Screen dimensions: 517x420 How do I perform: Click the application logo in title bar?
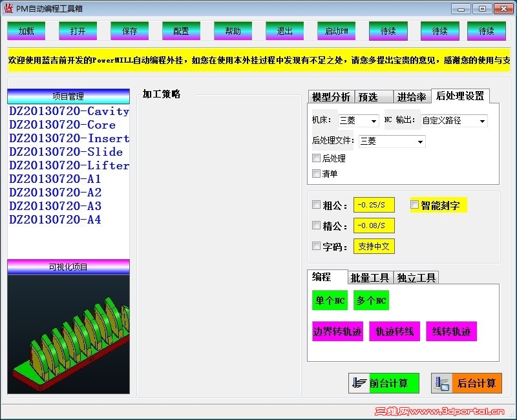tap(8, 8)
